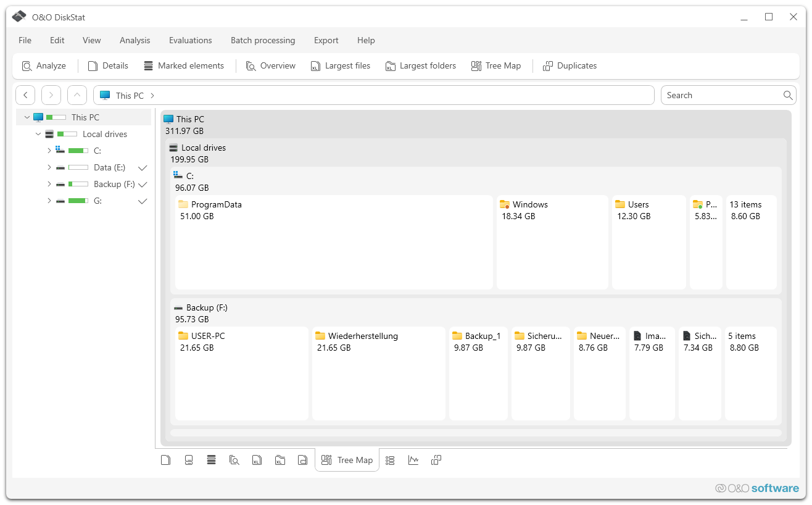The width and height of the screenshot is (812, 505).
Task: Toggle the checkmark beside Data (E:)
Action: point(143,168)
